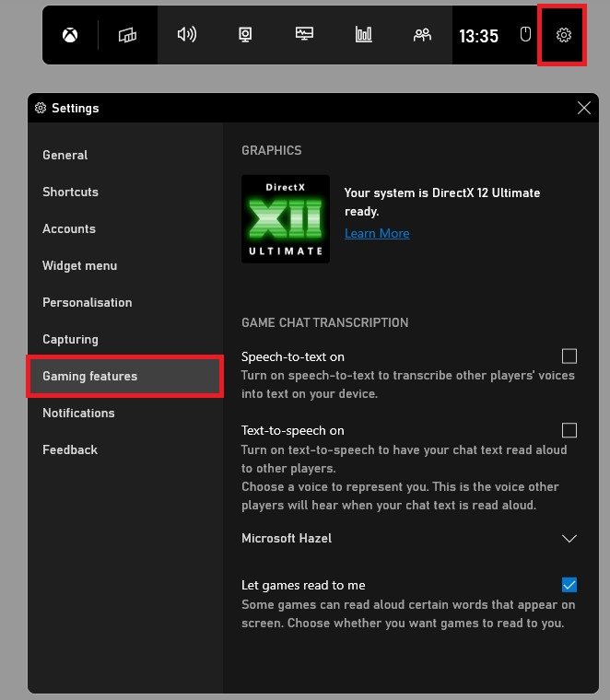The width and height of the screenshot is (610, 700).
Task: Enable the Text-to-speech on checkbox
Action: click(569, 430)
